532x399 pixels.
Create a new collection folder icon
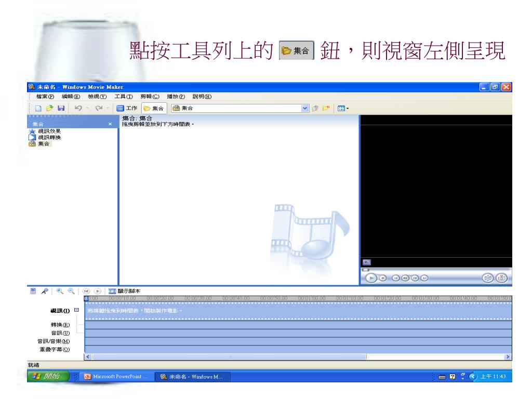click(x=326, y=108)
